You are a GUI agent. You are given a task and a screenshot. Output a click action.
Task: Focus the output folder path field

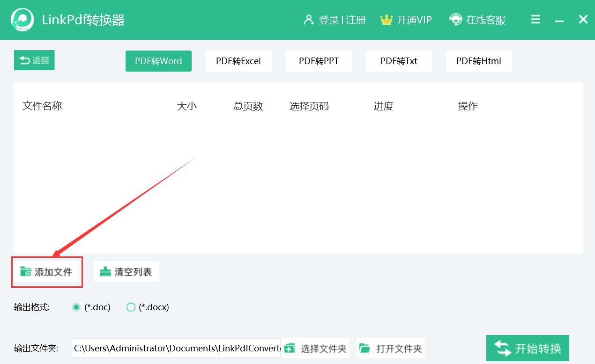point(176,348)
